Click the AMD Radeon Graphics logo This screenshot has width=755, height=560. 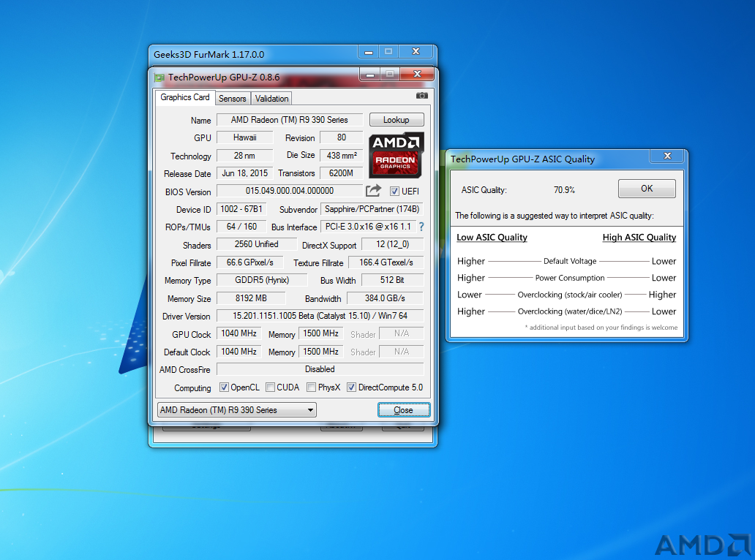click(397, 155)
